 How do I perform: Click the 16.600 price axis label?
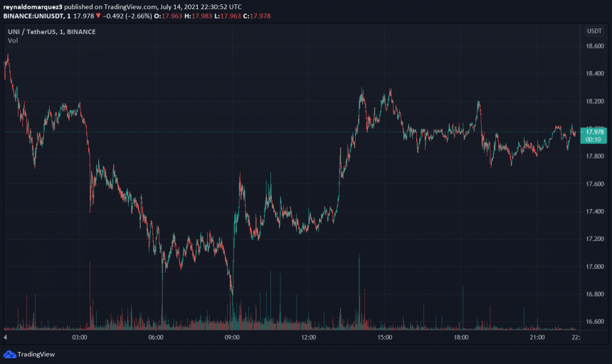594,322
